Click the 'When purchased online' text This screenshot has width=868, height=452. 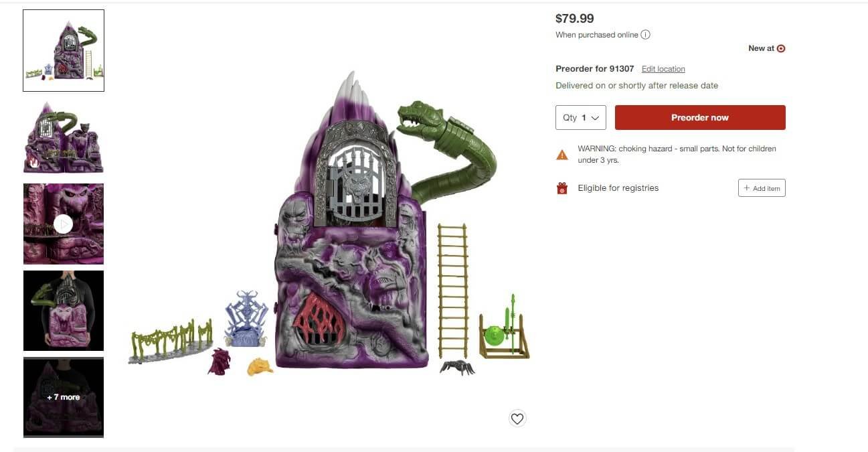click(x=597, y=35)
